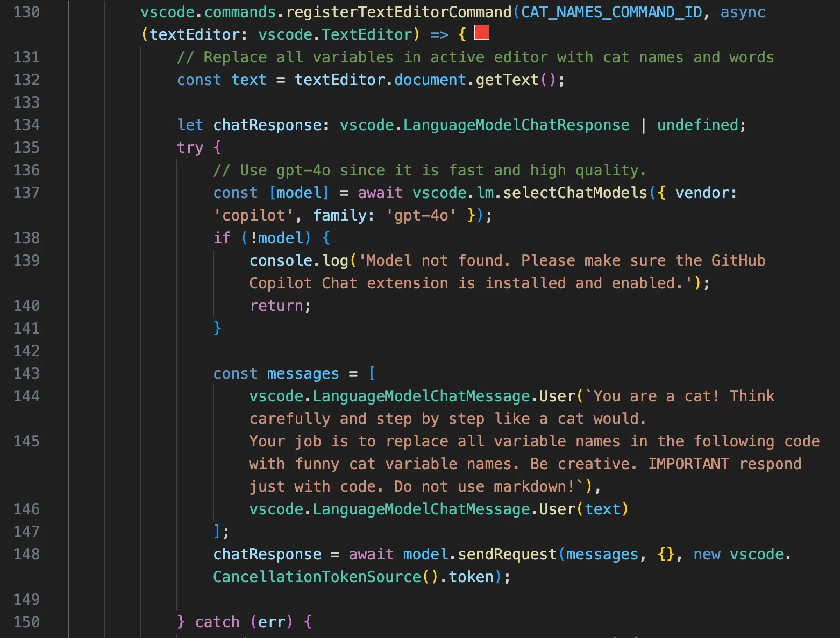Click the 'gpt-4o' string literal
Screen dimensions: 840x638
tap(421, 215)
